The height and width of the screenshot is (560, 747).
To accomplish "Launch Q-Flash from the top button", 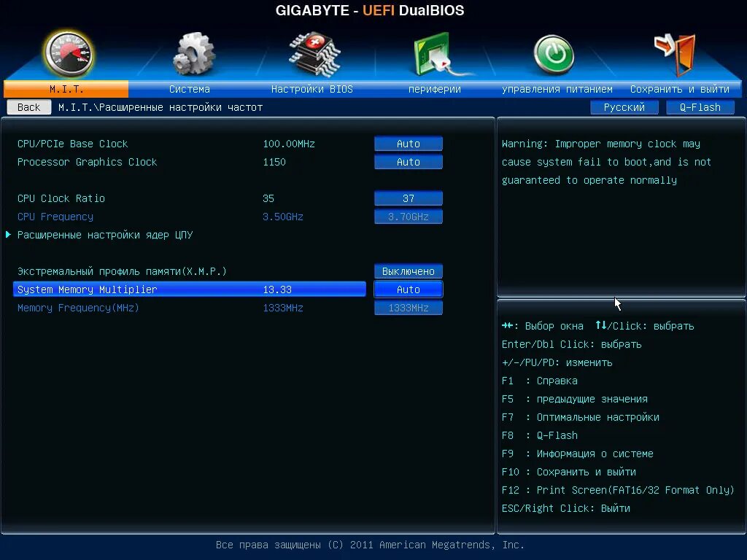I will pyautogui.click(x=700, y=107).
